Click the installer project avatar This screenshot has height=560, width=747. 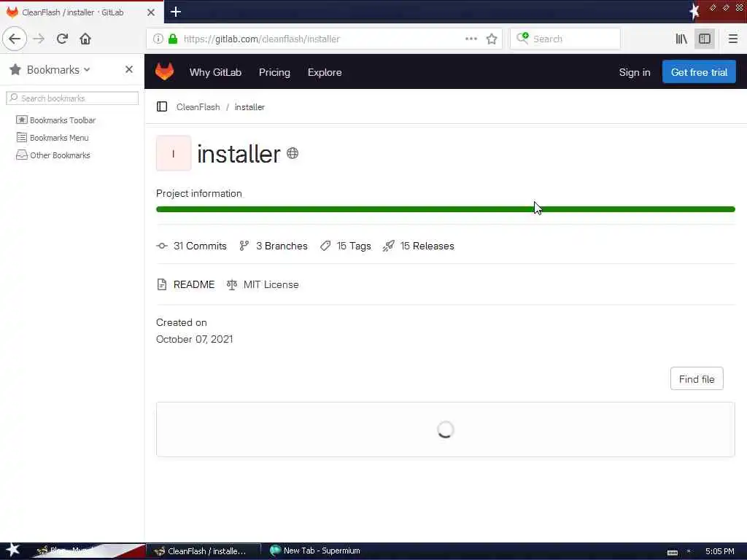[x=174, y=153]
